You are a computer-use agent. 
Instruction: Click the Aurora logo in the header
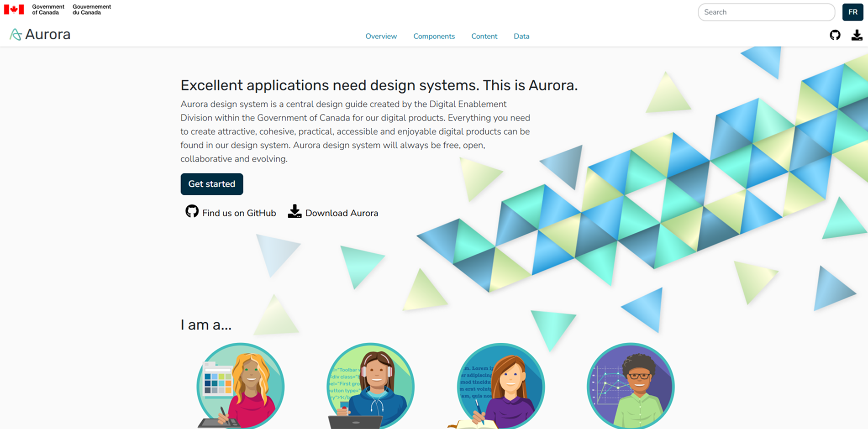tap(40, 34)
